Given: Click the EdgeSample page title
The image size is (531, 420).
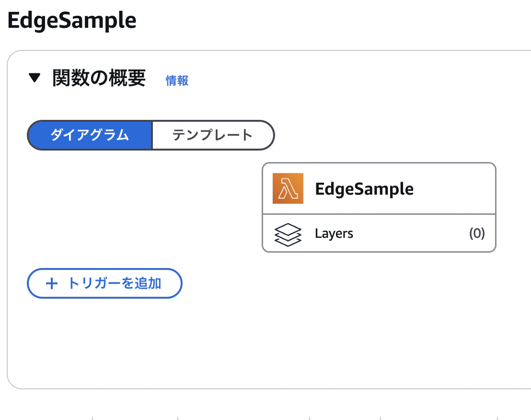Looking at the screenshot, I should tap(71, 20).
